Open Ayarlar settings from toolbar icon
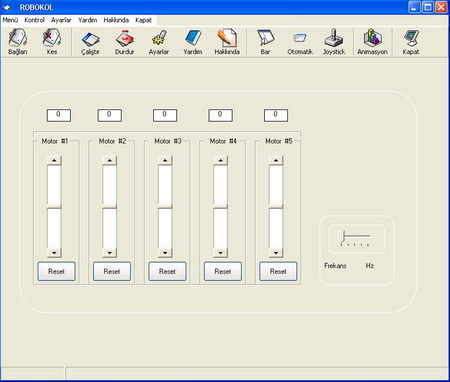 pyautogui.click(x=159, y=38)
